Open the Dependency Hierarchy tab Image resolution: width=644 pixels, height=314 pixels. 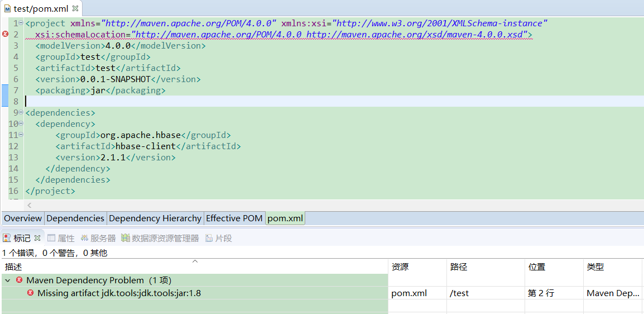coord(155,218)
